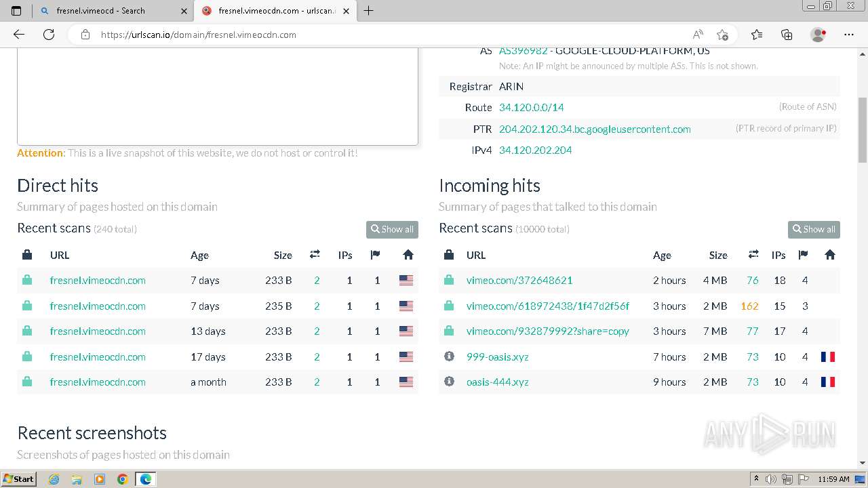Close the fresnel.vimeocd - Search tab

[x=184, y=10]
